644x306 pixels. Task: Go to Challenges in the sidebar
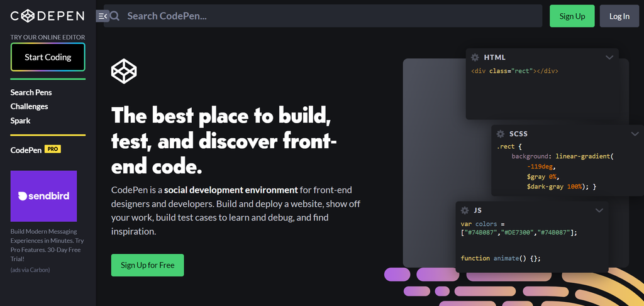pyautogui.click(x=29, y=106)
